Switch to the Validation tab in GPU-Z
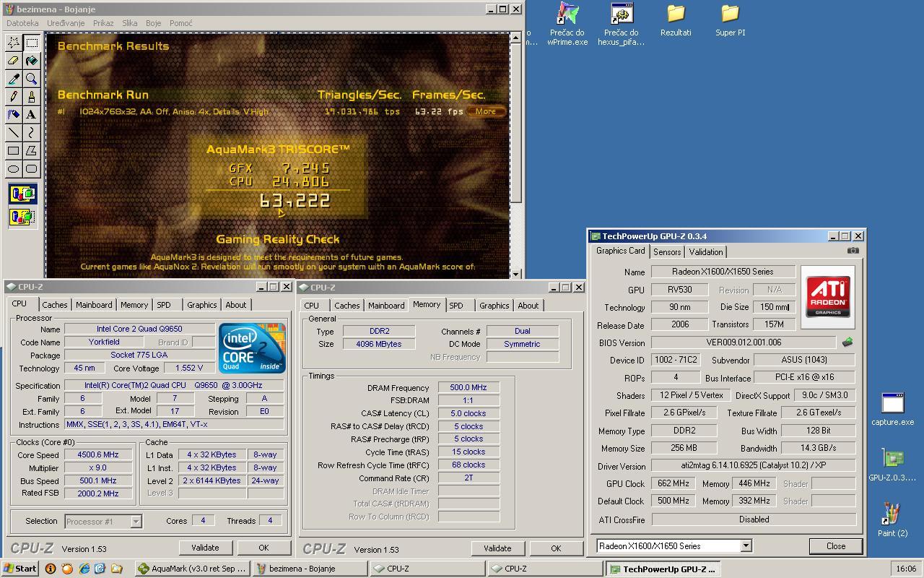Screen dimensions: 924x578 coord(706,252)
